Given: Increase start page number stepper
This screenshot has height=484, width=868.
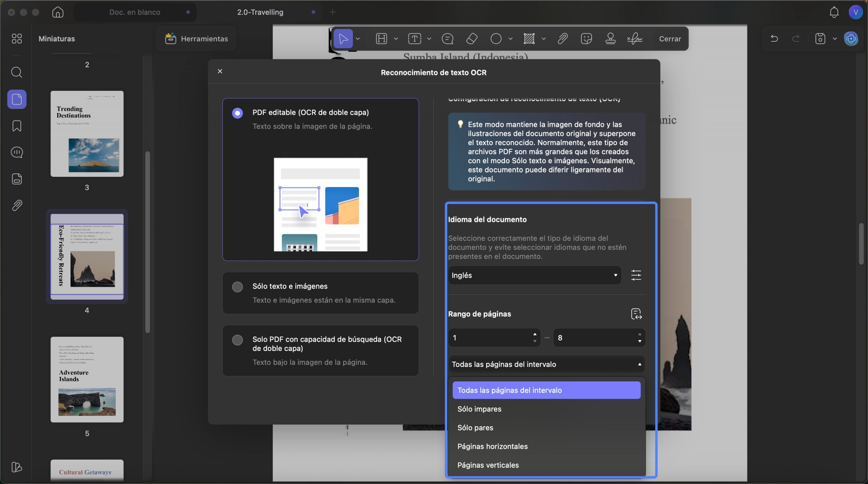Looking at the screenshot, I should point(535,334).
